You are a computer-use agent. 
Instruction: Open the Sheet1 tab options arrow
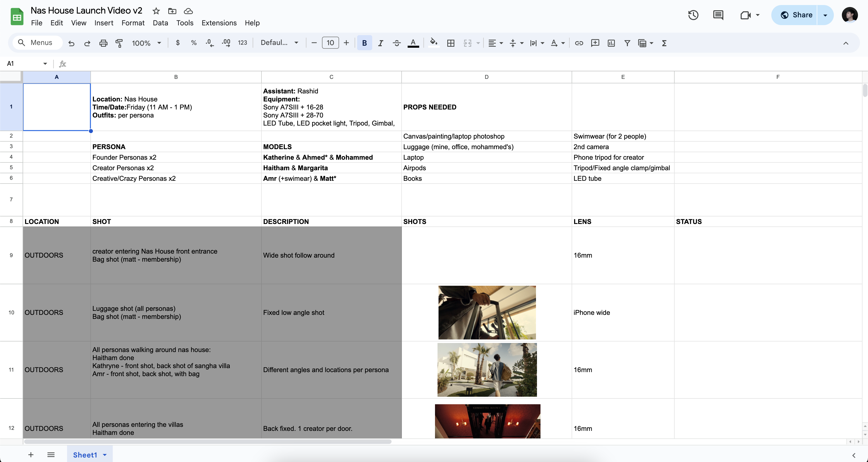[x=105, y=455]
